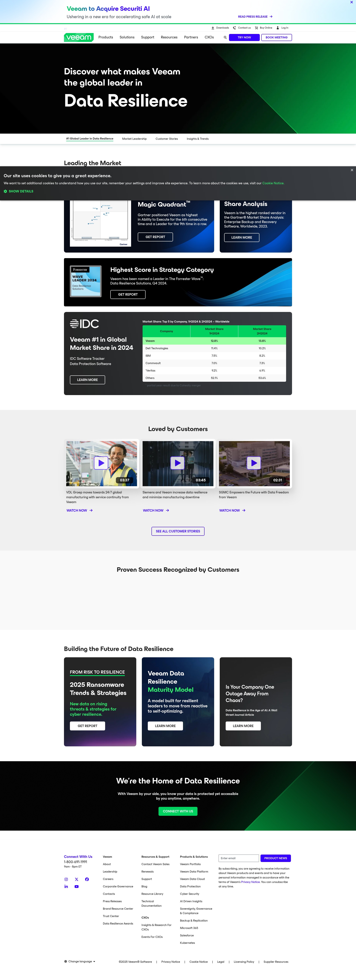Screen dimensions: 356x980
Task: Select the Market Leadership tab
Action: tap(134, 139)
